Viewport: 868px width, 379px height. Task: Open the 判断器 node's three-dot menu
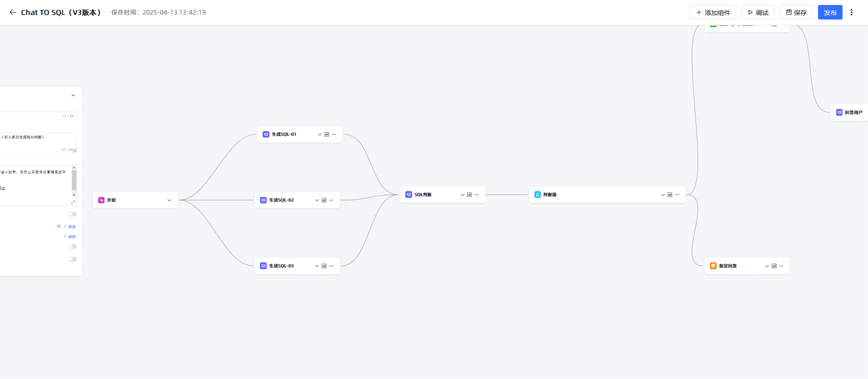(677, 195)
